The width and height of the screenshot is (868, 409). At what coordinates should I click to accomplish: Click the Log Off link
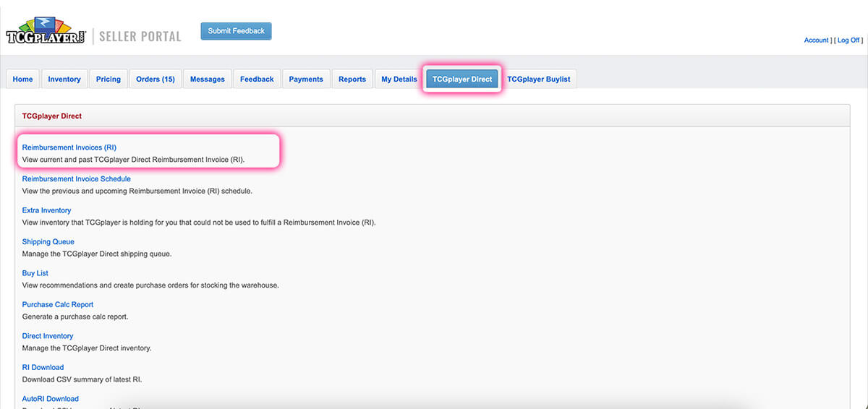coord(848,40)
